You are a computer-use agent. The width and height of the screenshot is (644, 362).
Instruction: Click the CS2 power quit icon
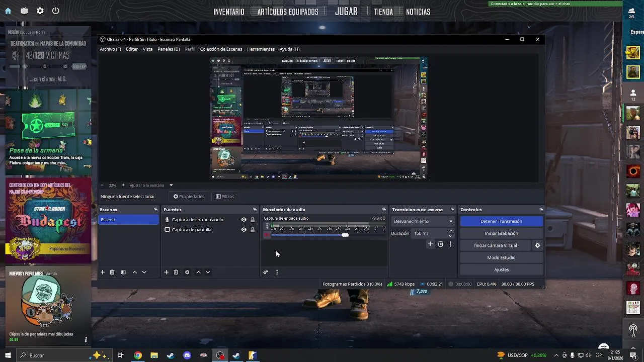click(x=56, y=11)
